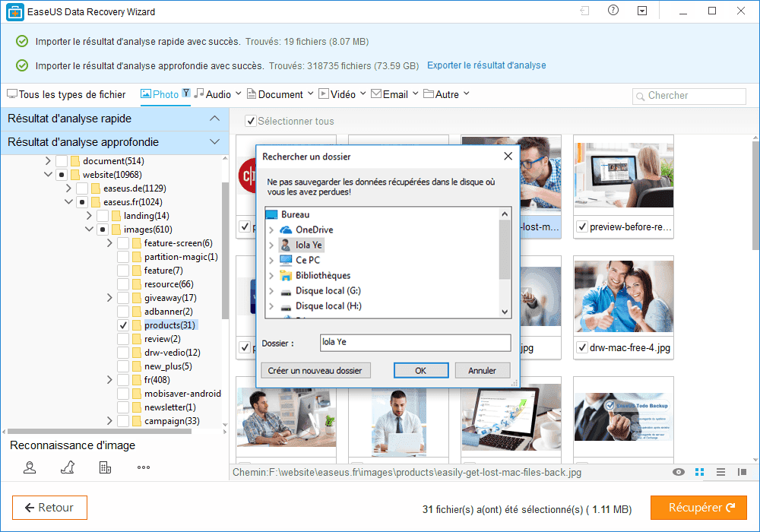The width and height of the screenshot is (760, 532).
Task: Click the person face recognition icon
Action: [30, 467]
